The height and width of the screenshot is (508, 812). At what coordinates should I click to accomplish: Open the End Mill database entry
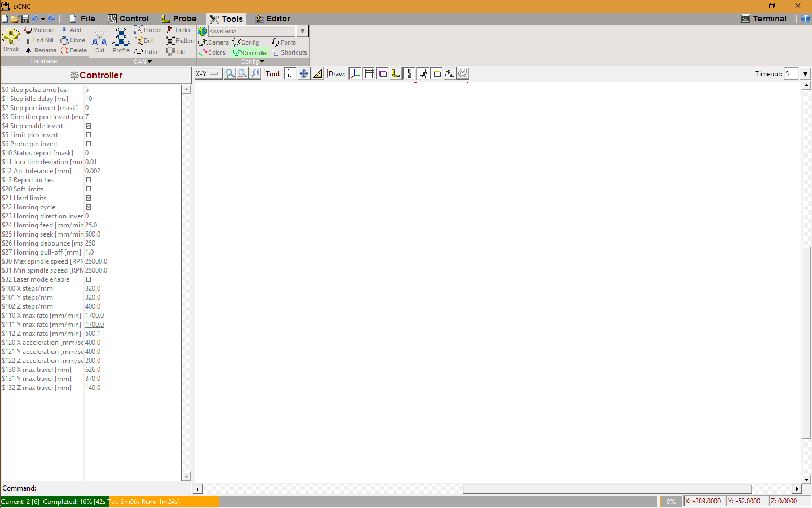pyautogui.click(x=39, y=40)
